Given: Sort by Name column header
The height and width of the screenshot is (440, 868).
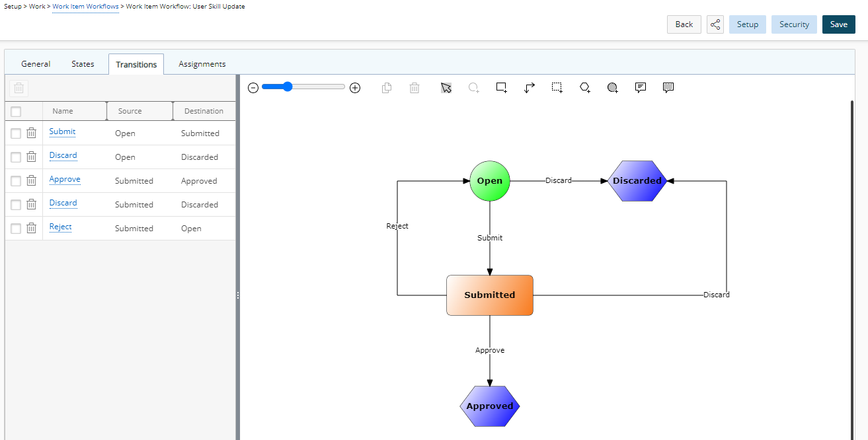Looking at the screenshot, I should (75, 111).
